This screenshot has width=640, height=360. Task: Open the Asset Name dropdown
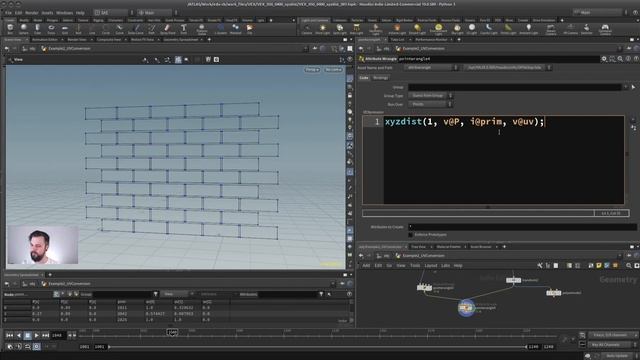(x=432, y=67)
